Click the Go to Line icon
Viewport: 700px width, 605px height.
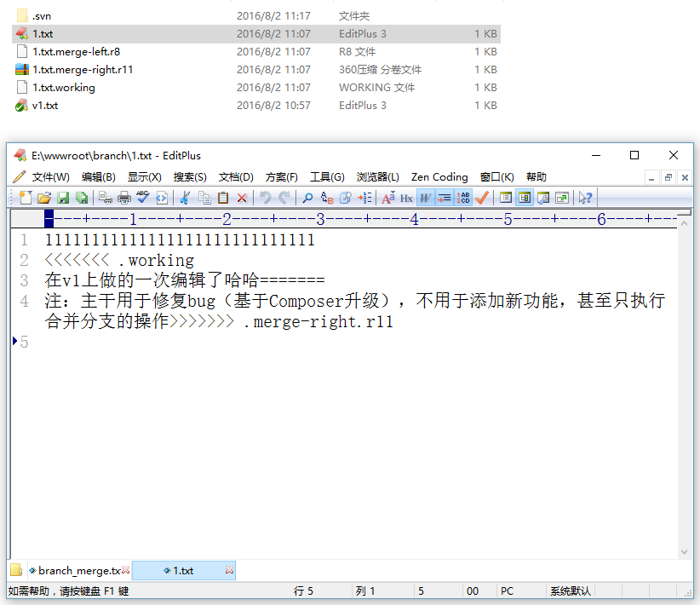(364, 198)
